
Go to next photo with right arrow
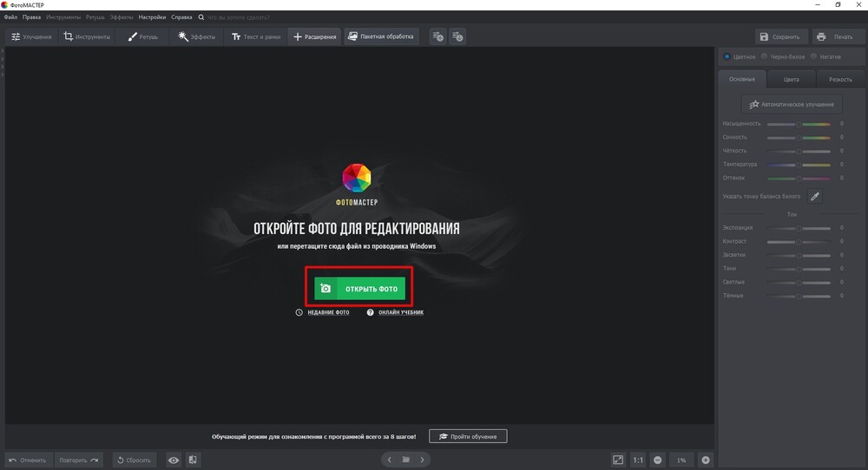(x=422, y=460)
